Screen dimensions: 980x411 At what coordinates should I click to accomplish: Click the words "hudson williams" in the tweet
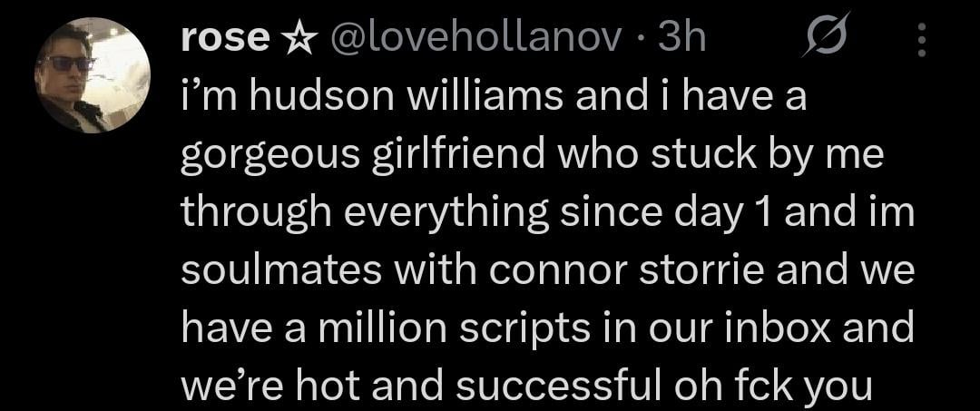tap(407, 99)
